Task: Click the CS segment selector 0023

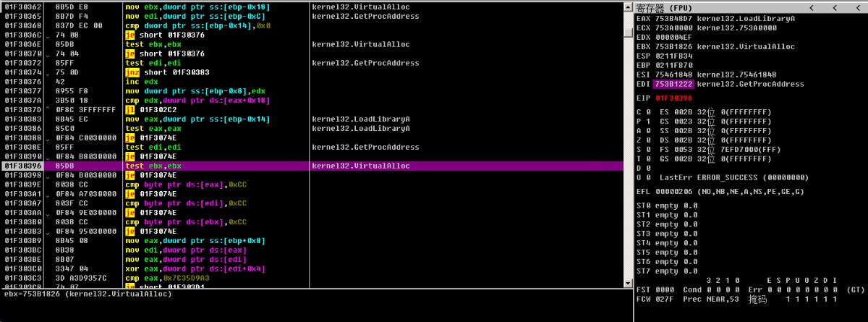Action: tap(682, 122)
